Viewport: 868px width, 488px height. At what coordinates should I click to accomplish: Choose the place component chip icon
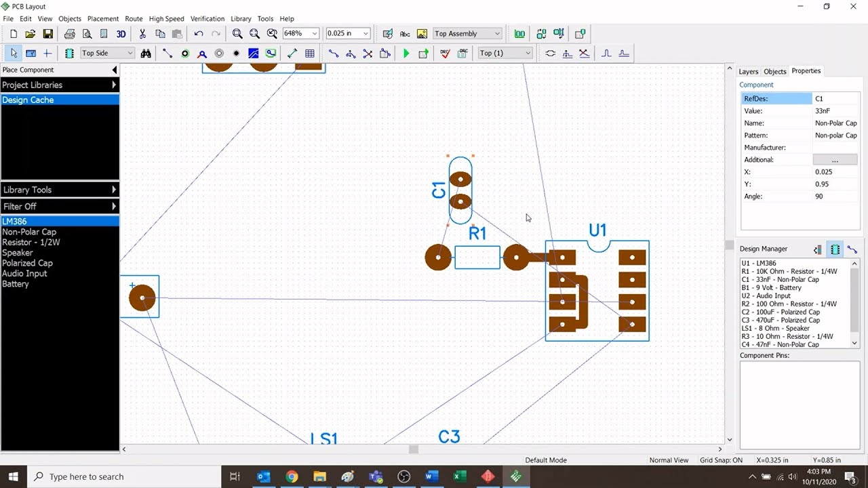click(x=69, y=53)
